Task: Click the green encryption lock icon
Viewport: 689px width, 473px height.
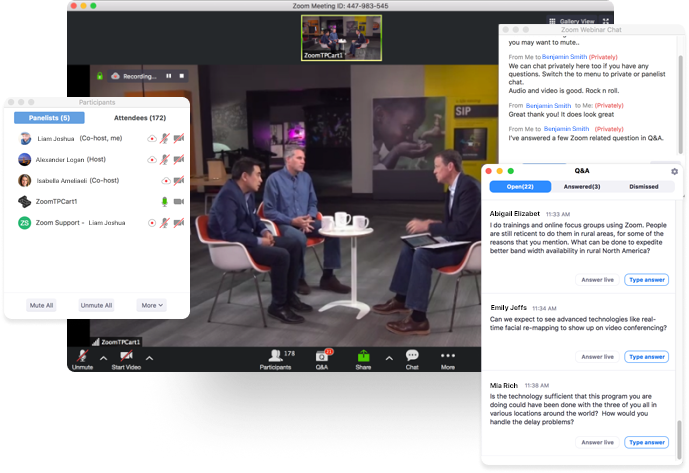Action: [x=100, y=76]
